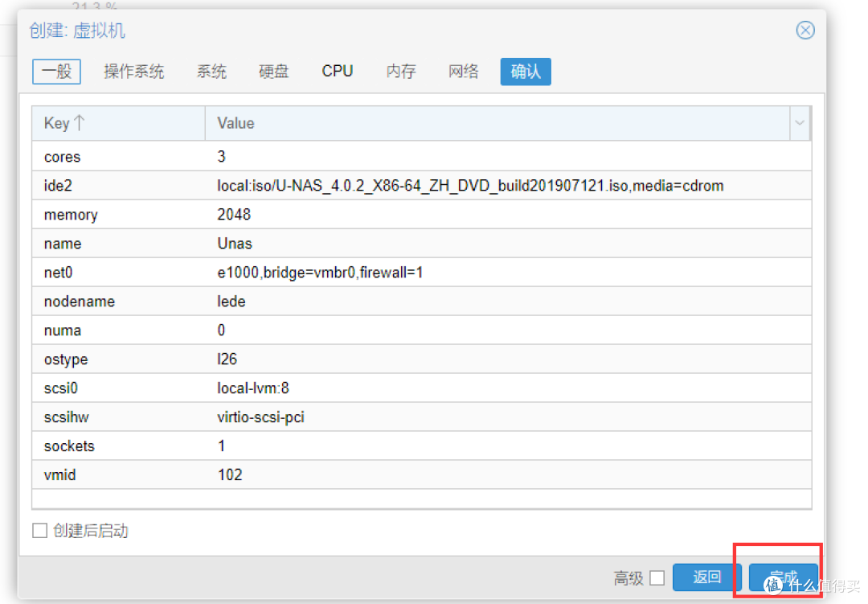Select the 系统 tab
Screen dimensions: 868x604
coord(211,72)
